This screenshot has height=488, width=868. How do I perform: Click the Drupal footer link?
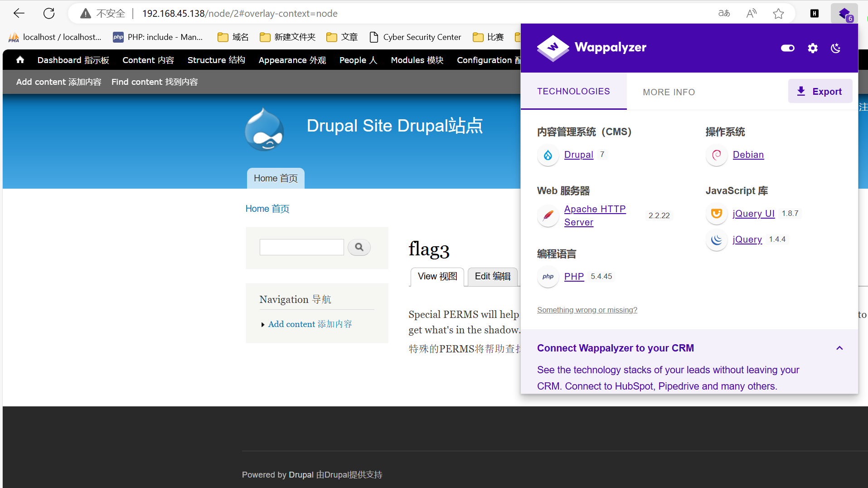301,475
